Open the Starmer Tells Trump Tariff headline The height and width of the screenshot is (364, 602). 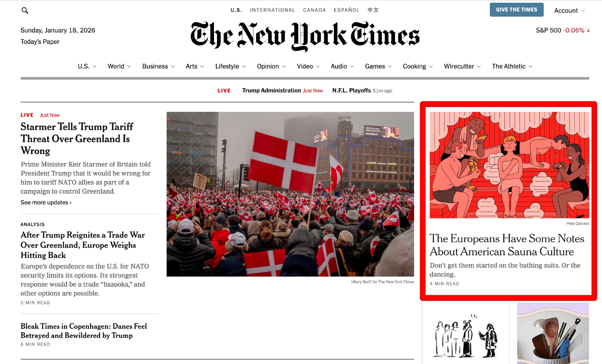pos(77,138)
